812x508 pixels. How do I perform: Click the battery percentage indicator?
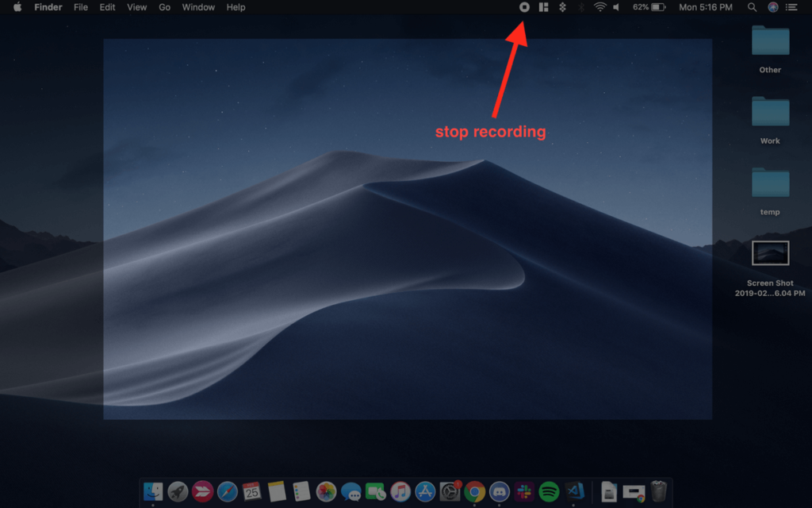coord(641,7)
